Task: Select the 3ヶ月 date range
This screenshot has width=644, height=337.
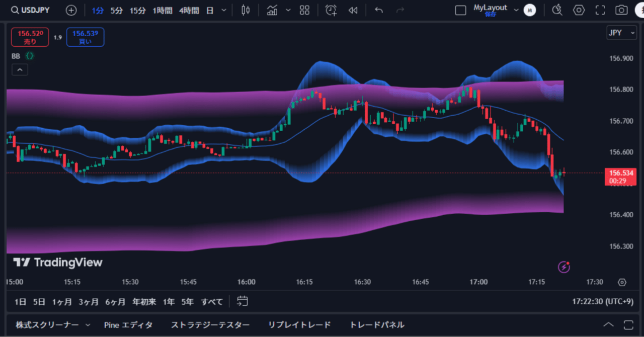Action: tap(89, 302)
